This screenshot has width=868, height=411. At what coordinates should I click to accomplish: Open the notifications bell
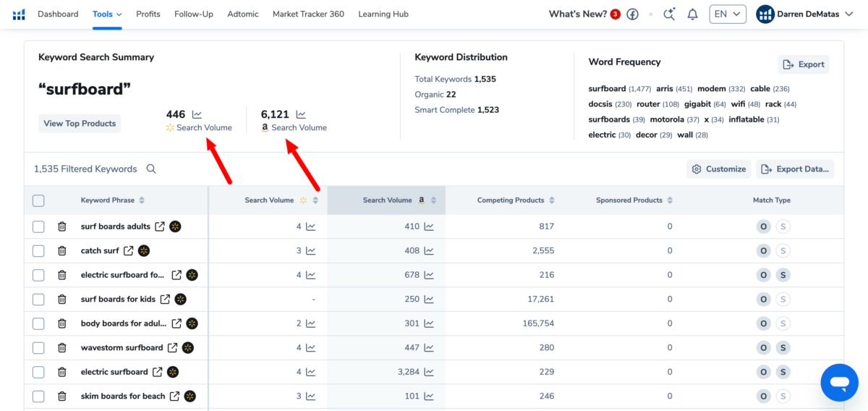[692, 14]
